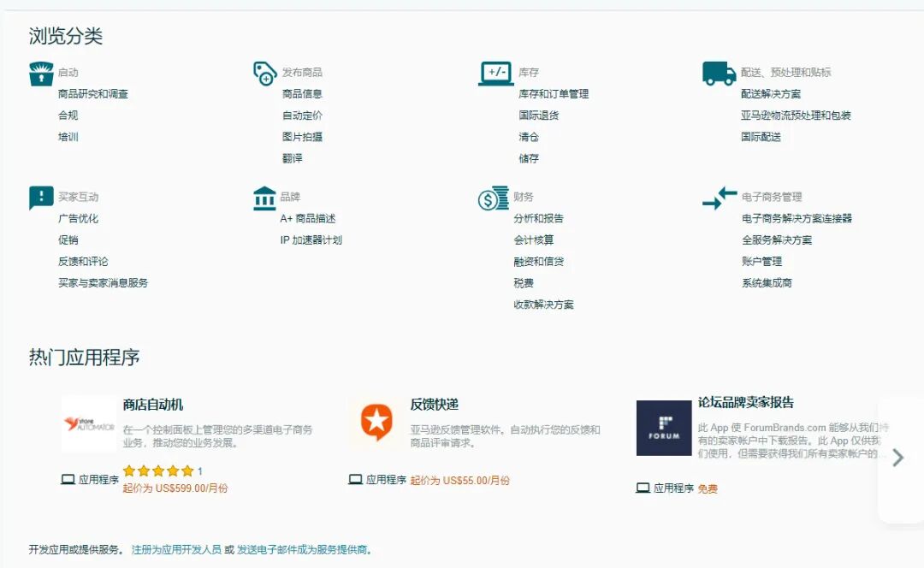The width and height of the screenshot is (924, 568).
Task: Click the FORUM app logo thumbnail
Action: click(x=664, y=426)
